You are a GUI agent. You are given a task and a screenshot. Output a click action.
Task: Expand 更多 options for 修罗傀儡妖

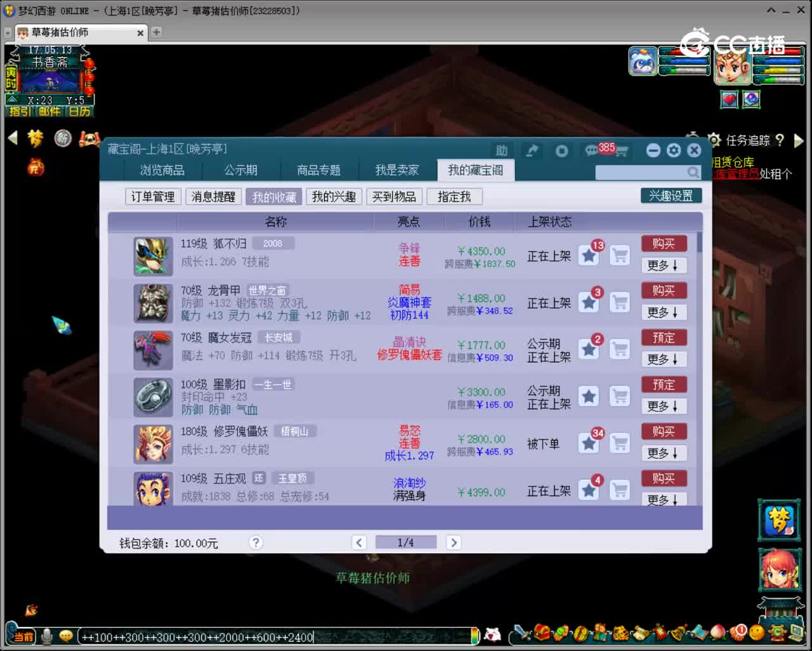664,453
